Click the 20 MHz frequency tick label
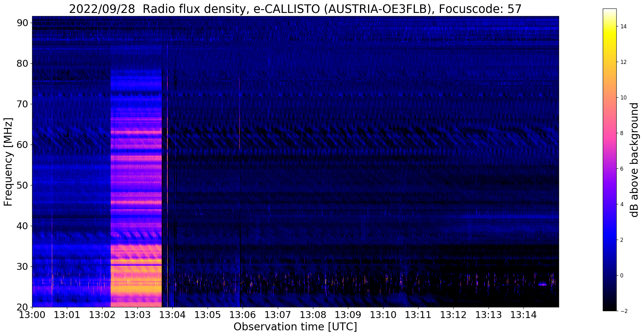Screen dimensions: 644x336 pos(22,307)
